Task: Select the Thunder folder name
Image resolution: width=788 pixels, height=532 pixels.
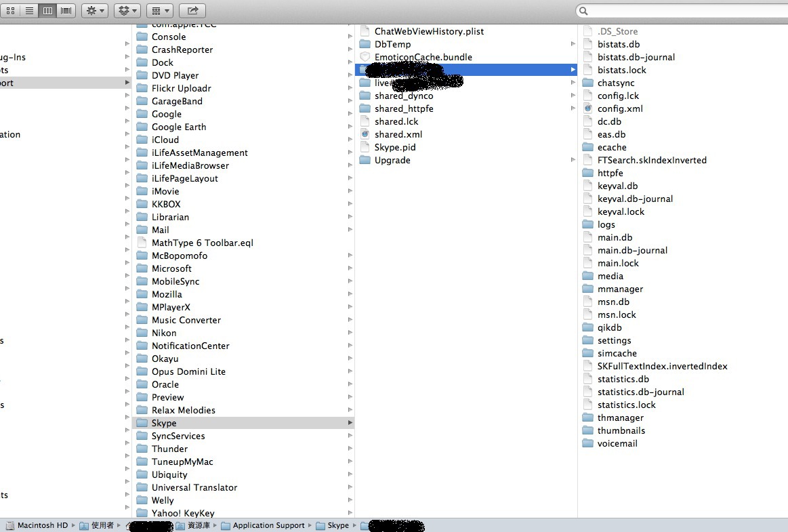Action: (x=169, y=449)
